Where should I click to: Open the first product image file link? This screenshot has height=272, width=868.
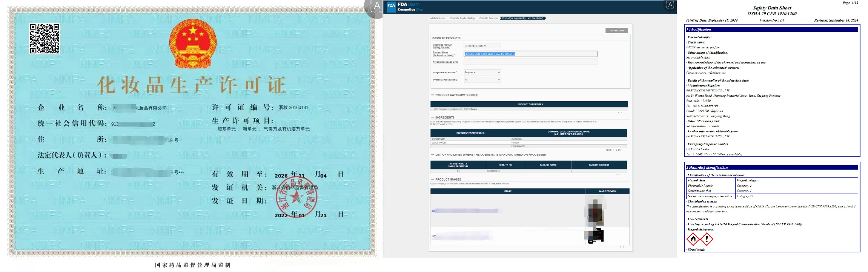(465, 211)
